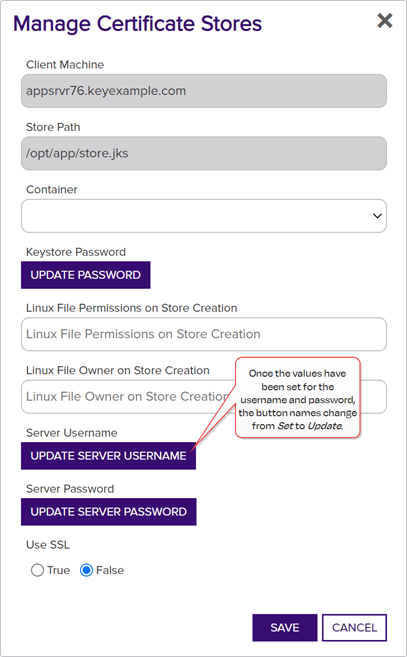
Task: Click the Store Path field
Action: (204, 153)
